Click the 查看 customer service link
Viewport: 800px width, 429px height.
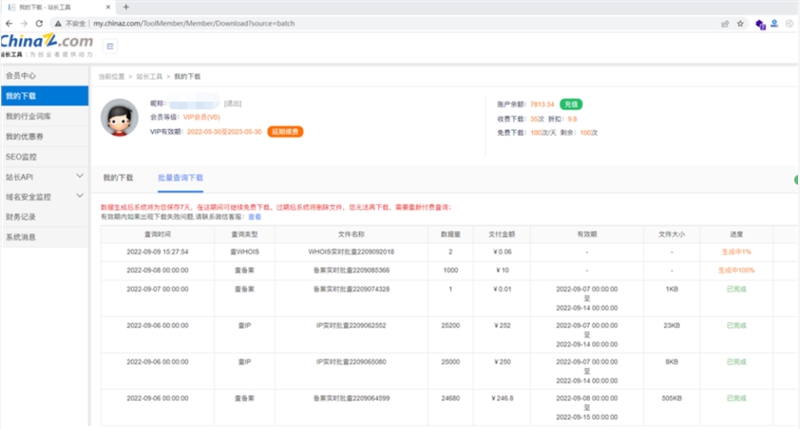click(x=255, y=217)
